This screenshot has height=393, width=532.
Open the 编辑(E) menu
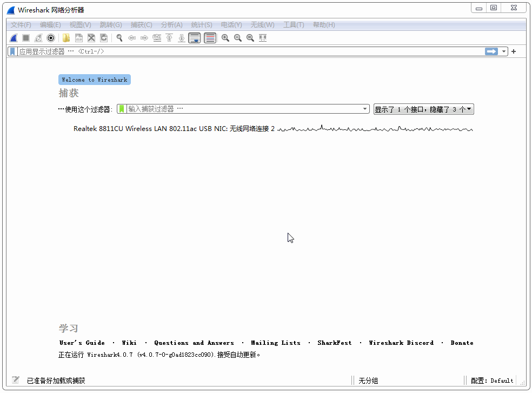pos(50,25)
